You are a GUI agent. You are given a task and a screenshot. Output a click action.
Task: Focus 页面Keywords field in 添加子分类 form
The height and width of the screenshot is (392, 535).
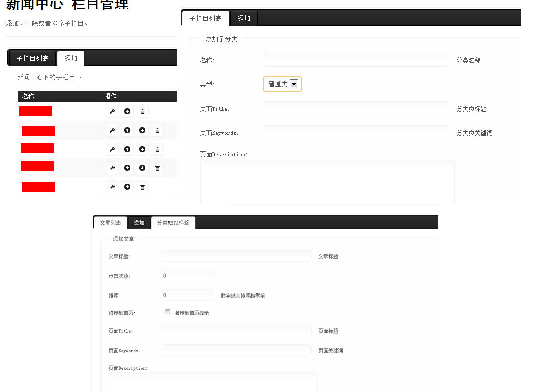point(356,132)
